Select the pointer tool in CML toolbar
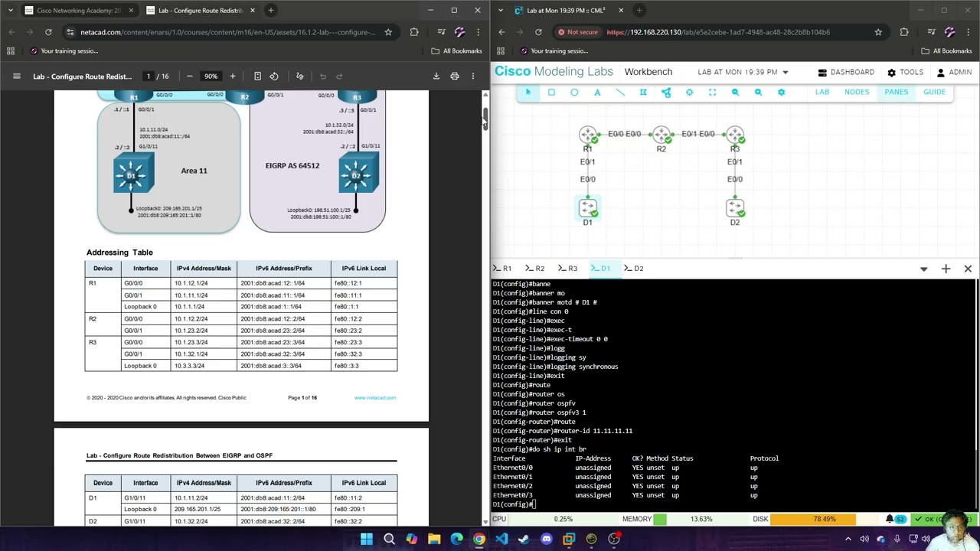 point(528,92)
